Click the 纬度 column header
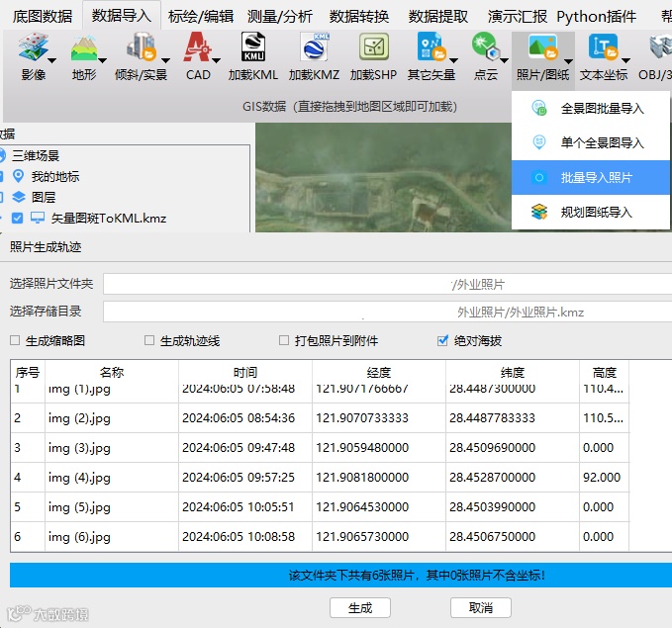This screenshot has height=628, width=672. (513, 372)
